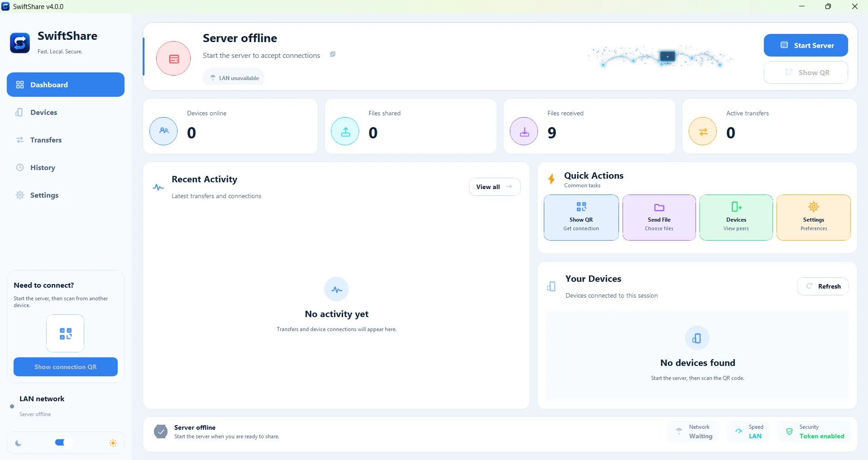
Task: Click the Network Waiting wifi icon
Action: pyautogui.click(x=679, y=431)
